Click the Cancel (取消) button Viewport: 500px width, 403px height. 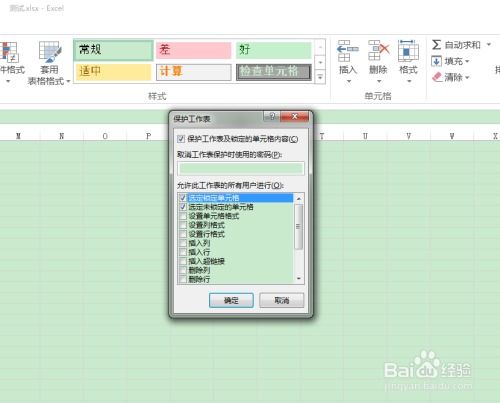click(x=282, y=300)
